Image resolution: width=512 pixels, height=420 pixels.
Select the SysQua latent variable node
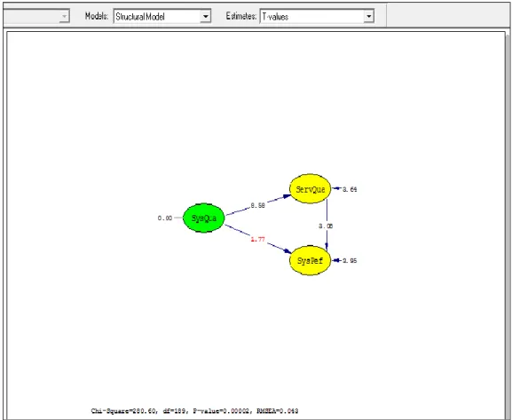coord(204,218)
